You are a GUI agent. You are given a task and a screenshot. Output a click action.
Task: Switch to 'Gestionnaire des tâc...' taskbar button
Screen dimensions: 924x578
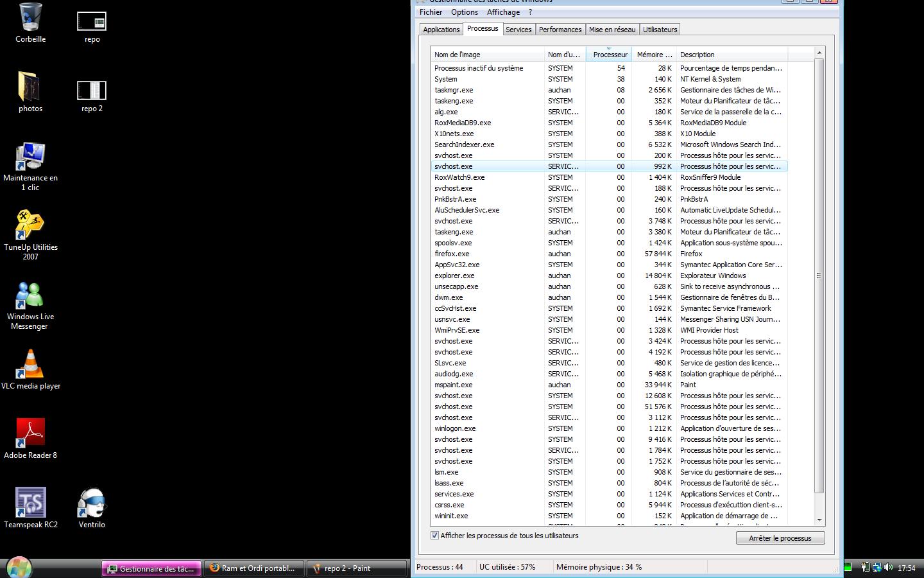pos(151,568)
